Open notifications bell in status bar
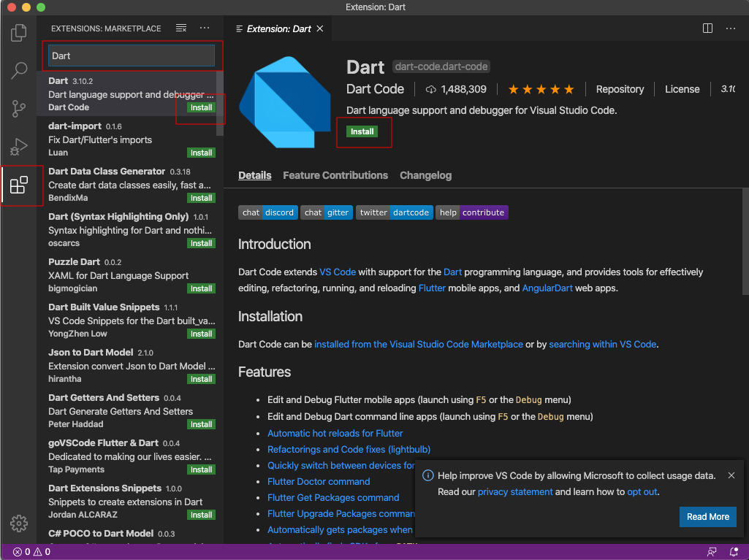The height and width of the screenshot is (560, 749). click(734, 552)
